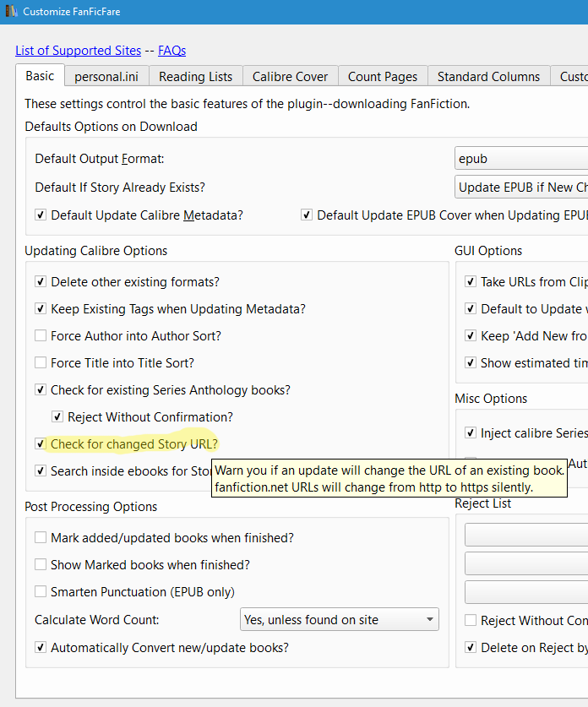Click the first Reject List input field
This screenshot has width=588, height=707.
pos(525,536)
